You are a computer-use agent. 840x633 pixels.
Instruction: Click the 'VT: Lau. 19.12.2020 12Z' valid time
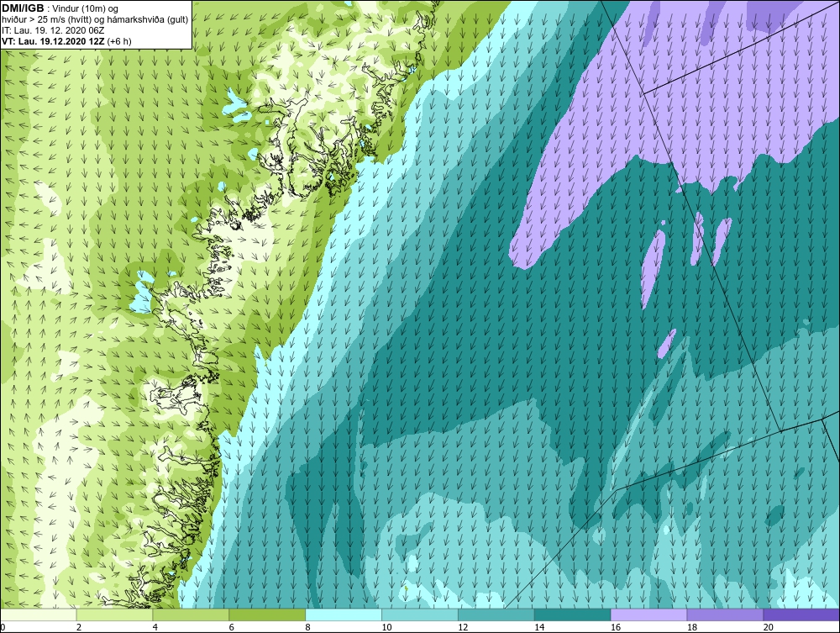coord(54,40)
